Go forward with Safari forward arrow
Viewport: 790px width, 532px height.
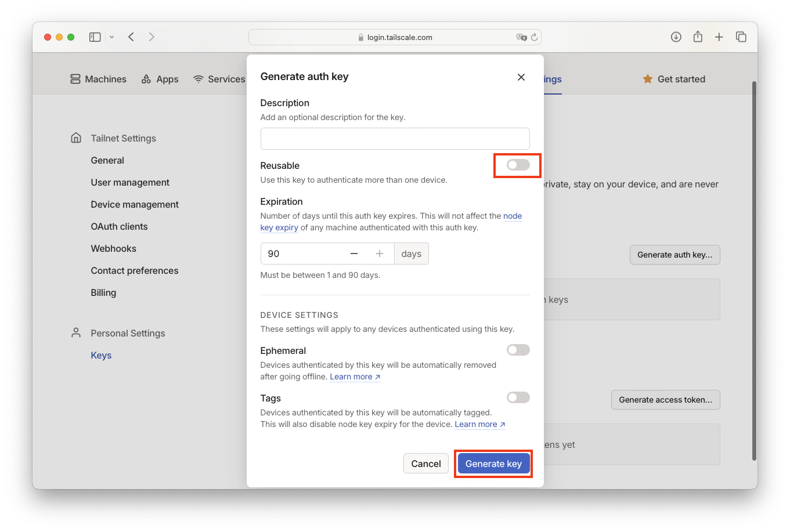[151, 37]
